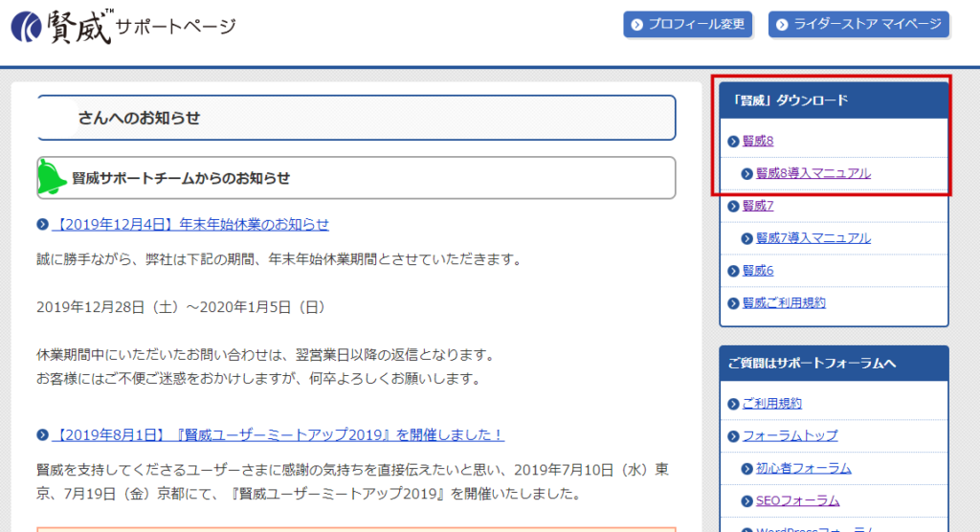This screenshot has height=532, width=980.
Task: Click the arrow bullet beside 賢威8 link
Action: coord(734,142)
